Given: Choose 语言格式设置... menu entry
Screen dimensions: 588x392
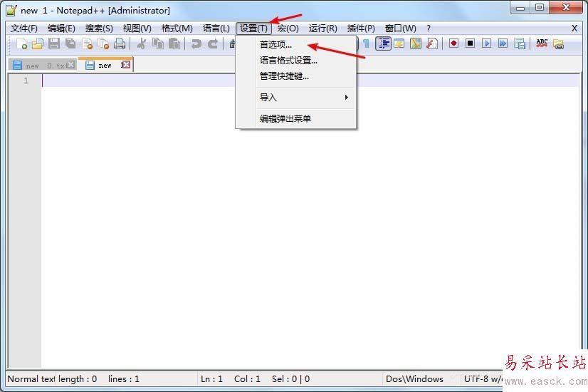Looking at the screenshot, I should [296, 61].
